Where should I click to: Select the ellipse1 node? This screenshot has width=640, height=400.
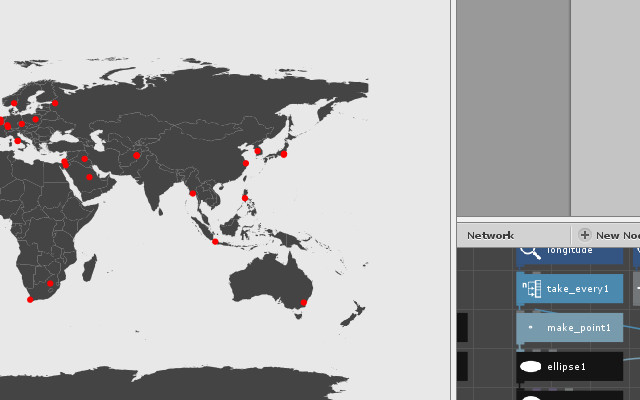pos(569,367)
